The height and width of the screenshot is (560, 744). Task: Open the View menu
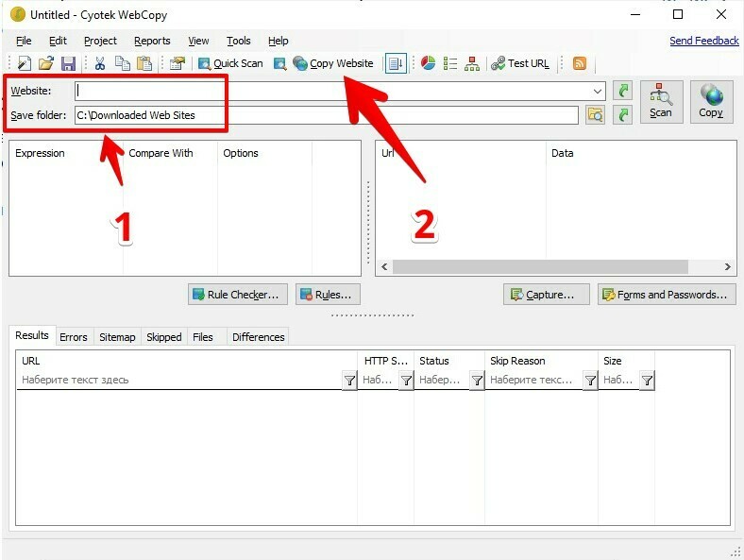(x=198, y=41)
